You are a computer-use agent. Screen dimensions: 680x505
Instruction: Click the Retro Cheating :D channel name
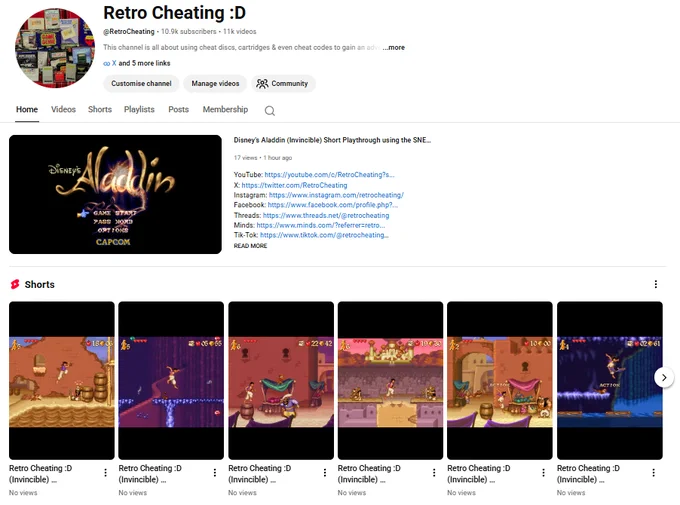(174, 13)
